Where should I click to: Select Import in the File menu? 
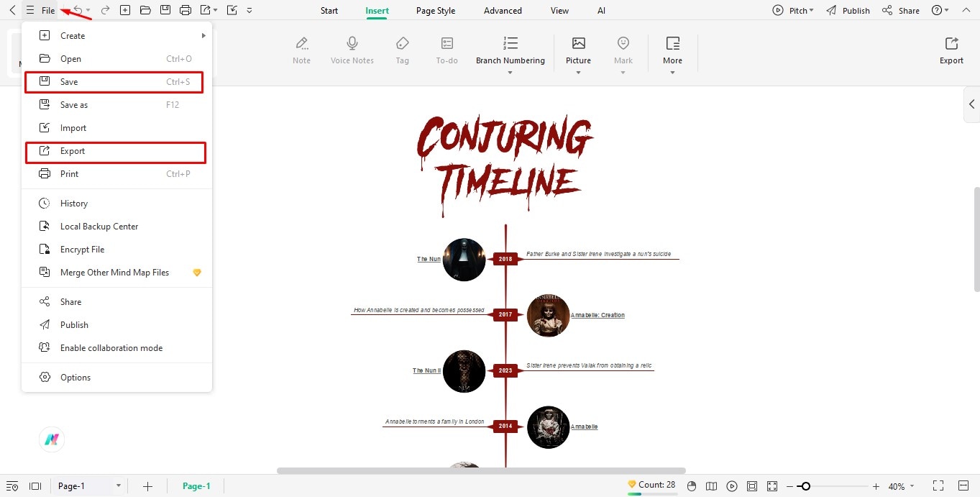[117, 128]
